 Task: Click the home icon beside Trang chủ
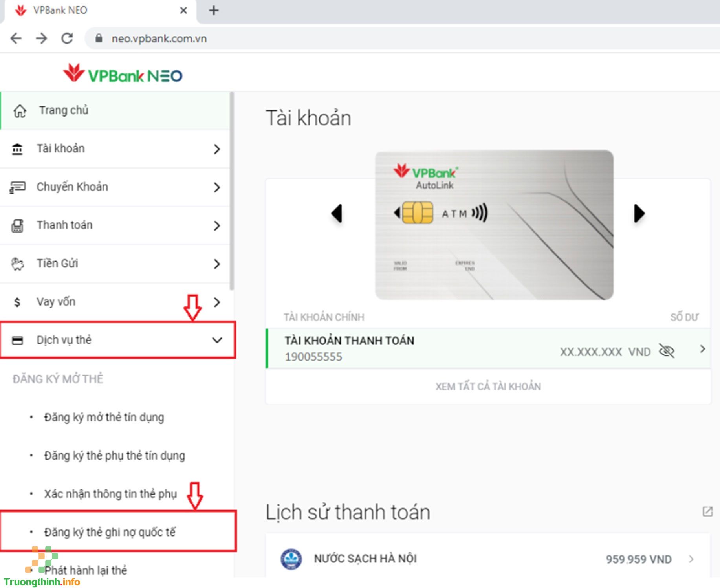[x=20, y=111]
